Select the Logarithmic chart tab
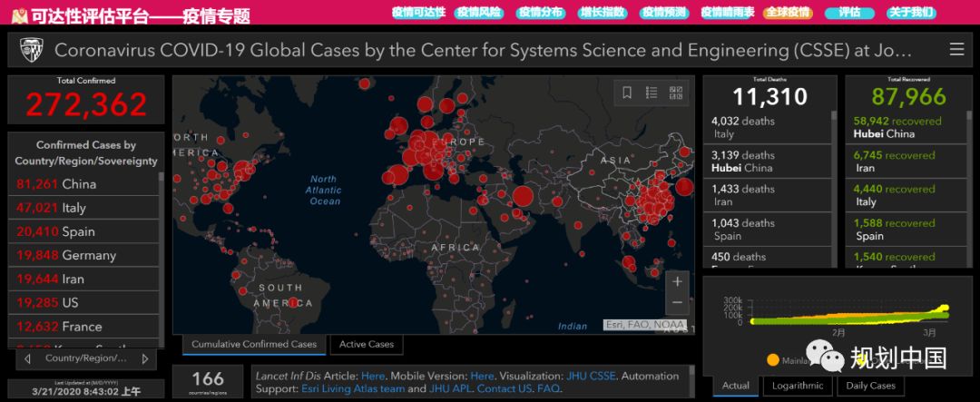 click(798, 386)
